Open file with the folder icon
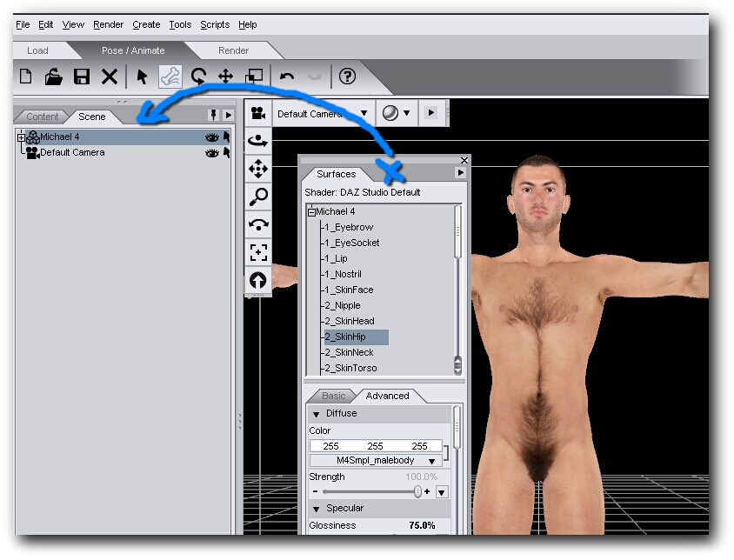The width and height of the screenshot is (734, 560). coord(53,77)
